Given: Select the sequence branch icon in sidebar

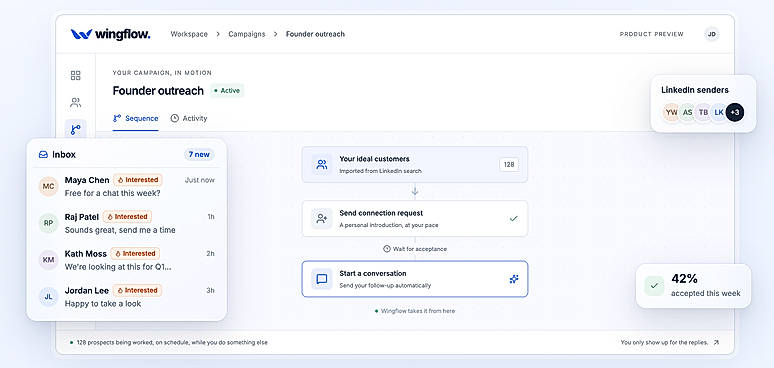Looking at the screenshot, I should tap(76, 130).
